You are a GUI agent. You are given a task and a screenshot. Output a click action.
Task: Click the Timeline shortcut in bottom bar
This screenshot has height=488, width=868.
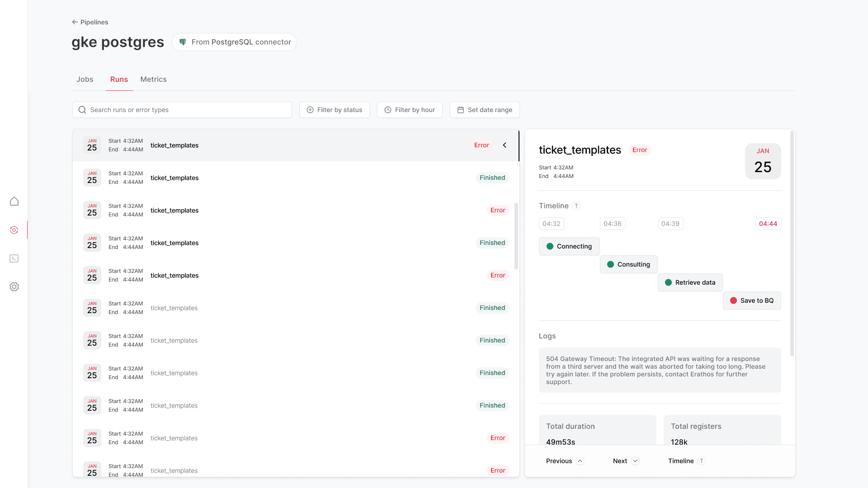pos(687,461)
